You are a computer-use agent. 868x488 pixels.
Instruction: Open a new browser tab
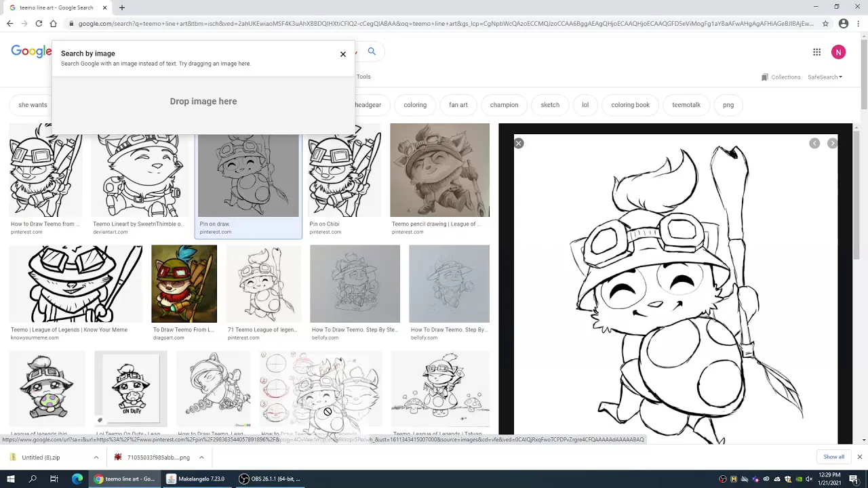(122, 7)
